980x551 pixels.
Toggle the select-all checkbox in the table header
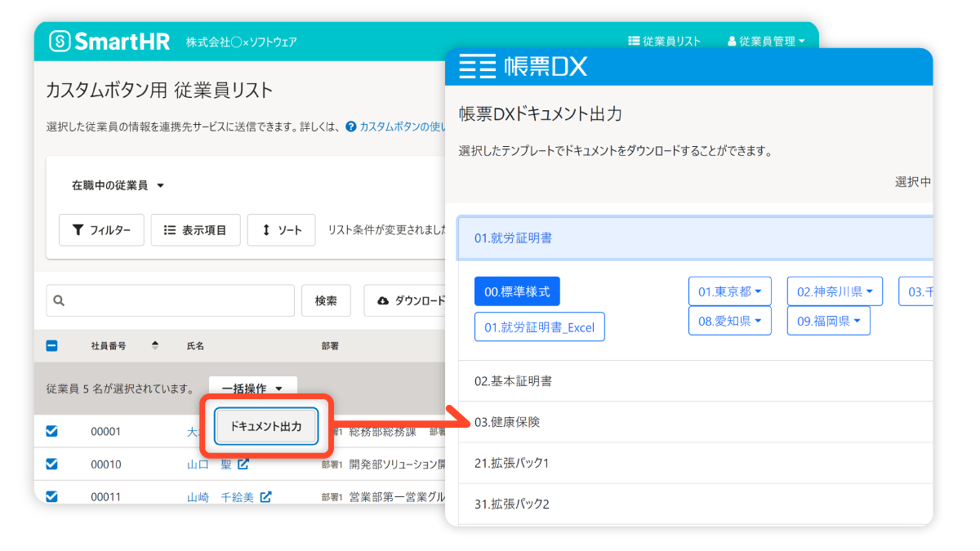point(51,346)
